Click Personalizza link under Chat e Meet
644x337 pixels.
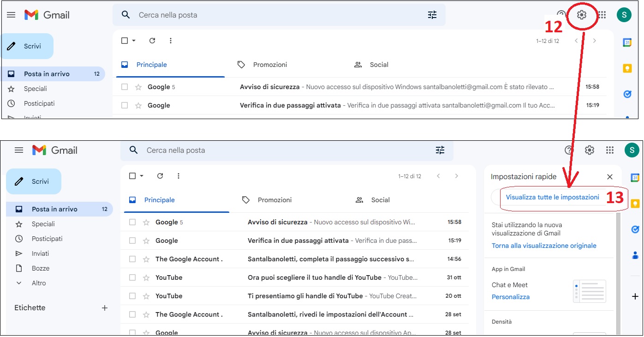click(x=511, y=297)
